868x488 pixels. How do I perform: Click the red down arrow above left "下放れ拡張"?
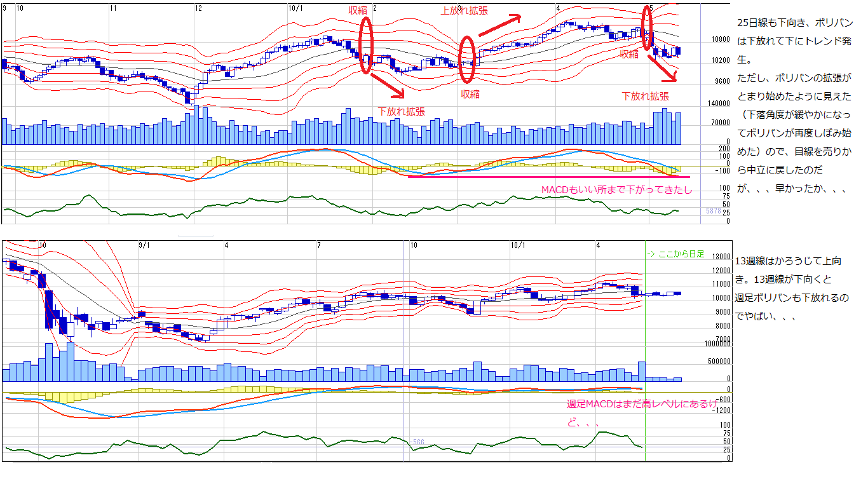coord(387,85)
